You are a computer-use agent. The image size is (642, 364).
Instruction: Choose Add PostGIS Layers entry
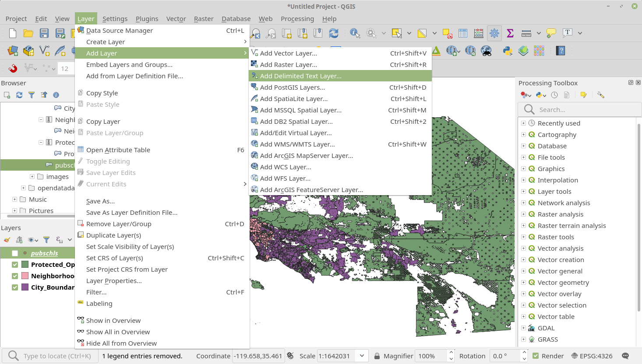click(x=340, y=87)
